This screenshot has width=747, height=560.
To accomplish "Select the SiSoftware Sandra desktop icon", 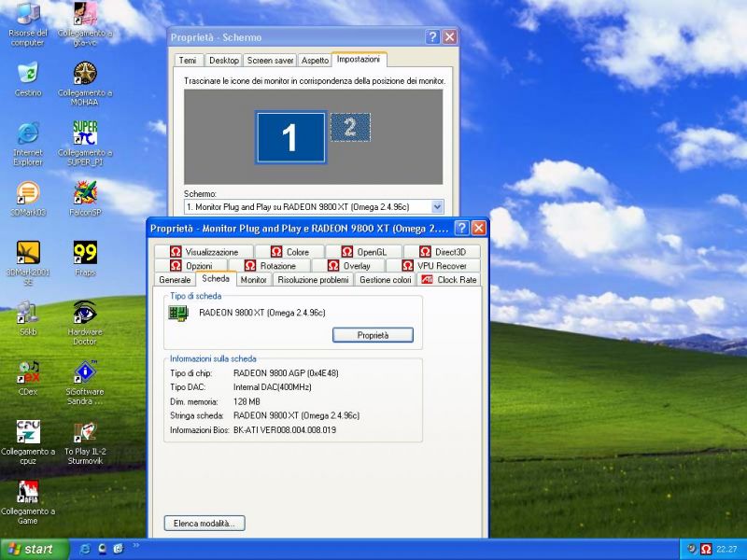I will [x=85, y=384].
